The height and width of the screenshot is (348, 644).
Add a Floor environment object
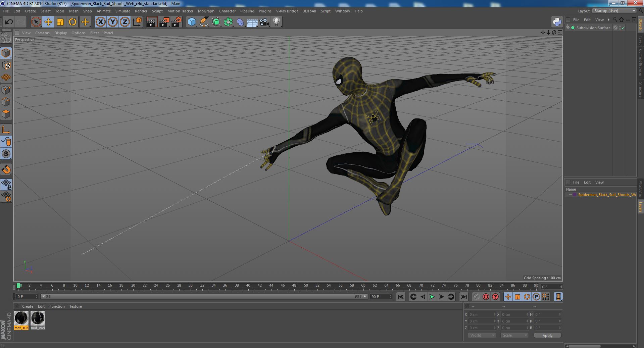tap(252, 22)
